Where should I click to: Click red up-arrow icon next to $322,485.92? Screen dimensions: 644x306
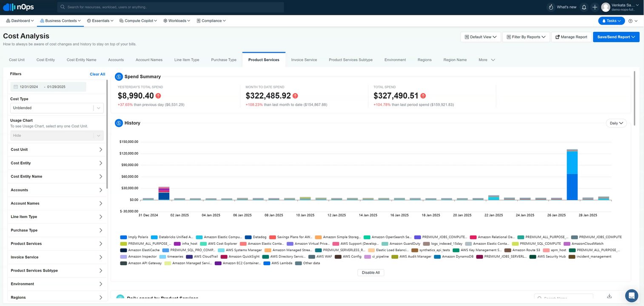point(295,96)
